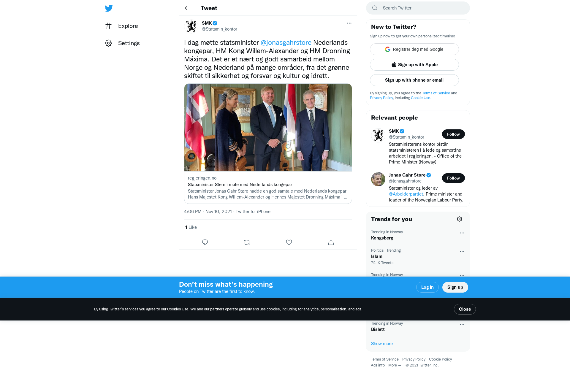The height and width of the screenshot is (392, 570).
Task: Click the Search Twitter field
Action: pyautogui.click(x=418, y=8)
